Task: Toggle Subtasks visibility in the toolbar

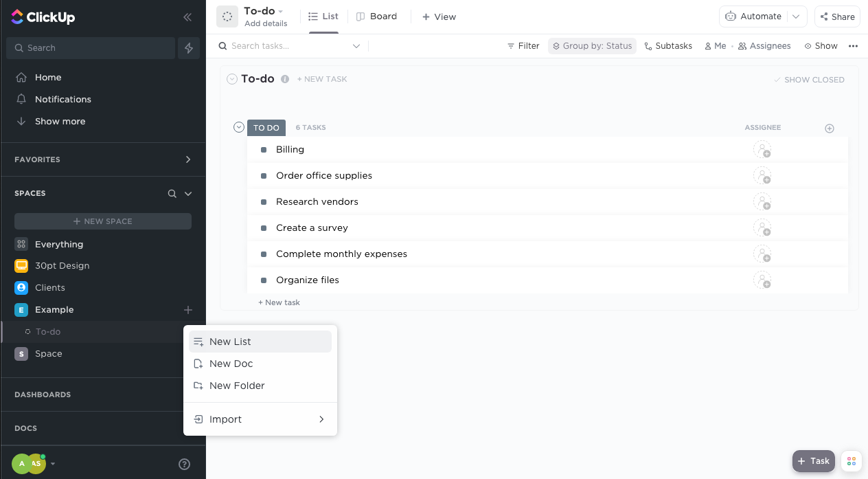Action: pos(667,45)
